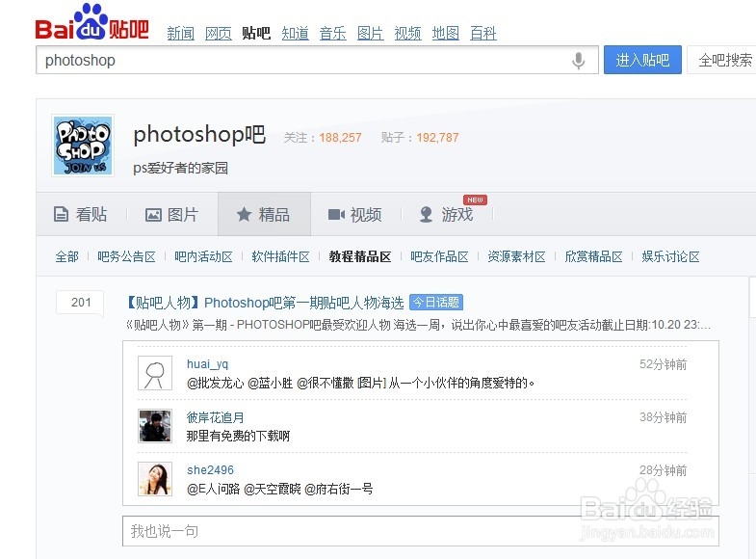Viewport: 756px width, 559px height.
Task: Click the Baidu Tieba logo
Action: click(x=91, y=23)
